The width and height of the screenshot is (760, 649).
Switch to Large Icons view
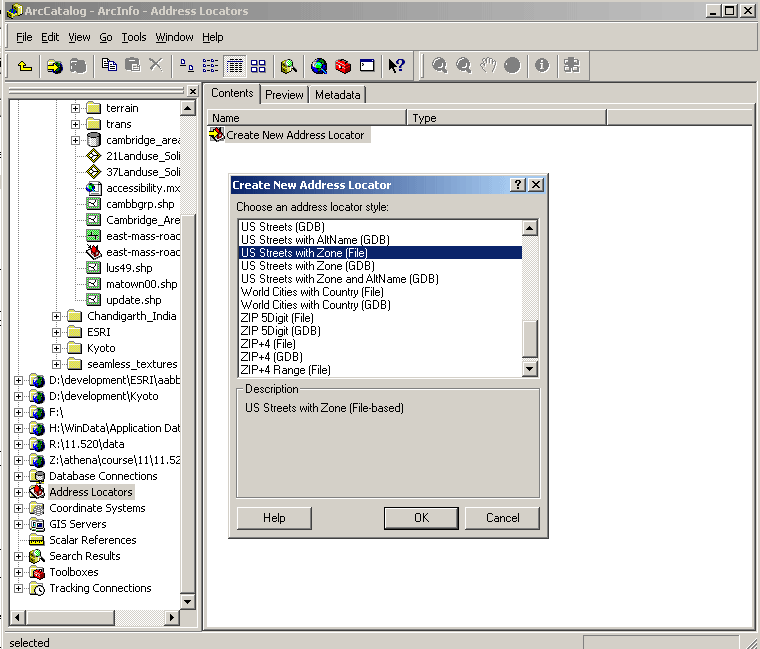[x=187, y=65]
